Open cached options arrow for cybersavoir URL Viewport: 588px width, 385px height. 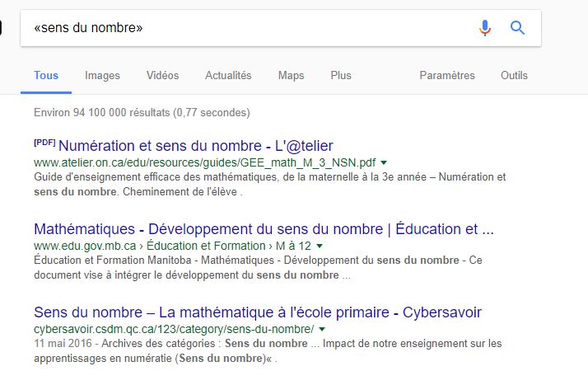tap(322, 330)
